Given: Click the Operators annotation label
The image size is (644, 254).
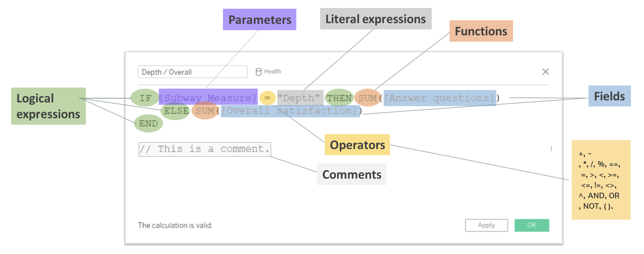Looking at the screenshot, I should click(357, 145).
